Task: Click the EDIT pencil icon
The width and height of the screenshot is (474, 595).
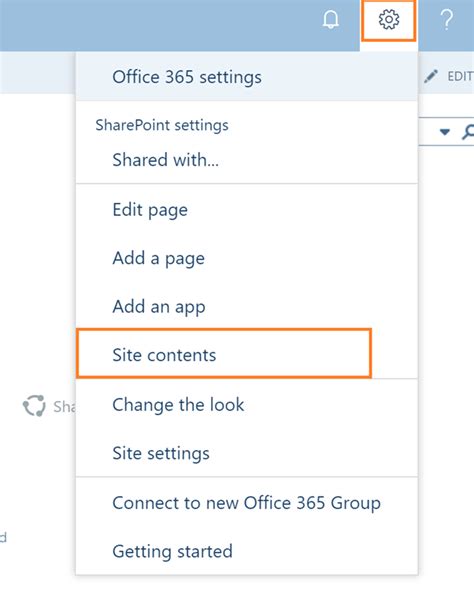Action: tap(431, 76)
